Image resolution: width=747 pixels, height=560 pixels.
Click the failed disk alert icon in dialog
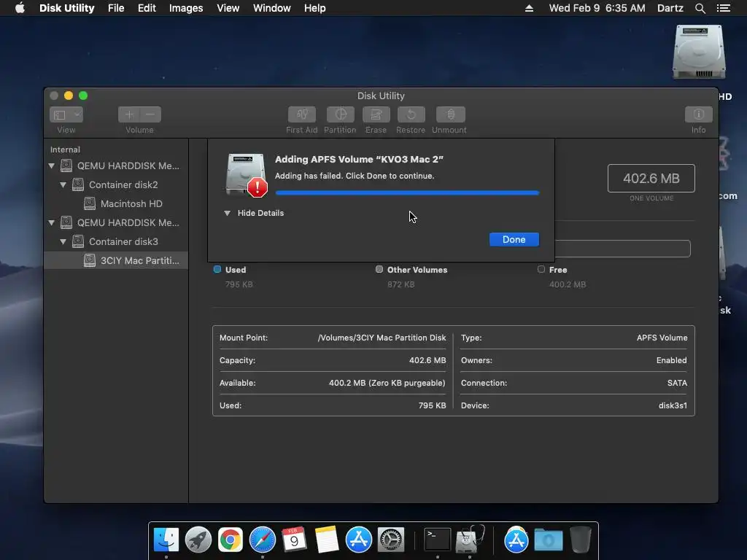245,175
